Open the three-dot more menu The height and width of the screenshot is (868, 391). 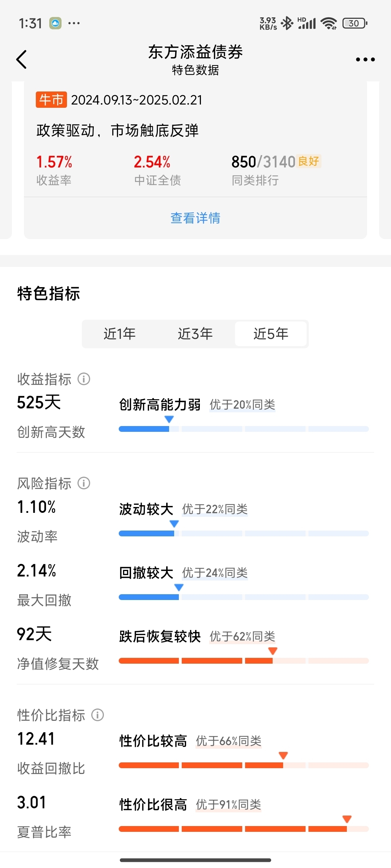click(x=365, y=59)
